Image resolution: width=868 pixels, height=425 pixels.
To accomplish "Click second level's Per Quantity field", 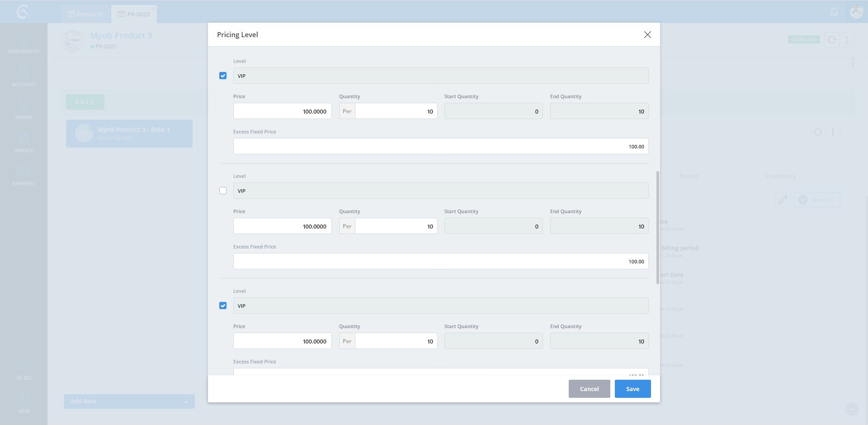I will [396, 226].
